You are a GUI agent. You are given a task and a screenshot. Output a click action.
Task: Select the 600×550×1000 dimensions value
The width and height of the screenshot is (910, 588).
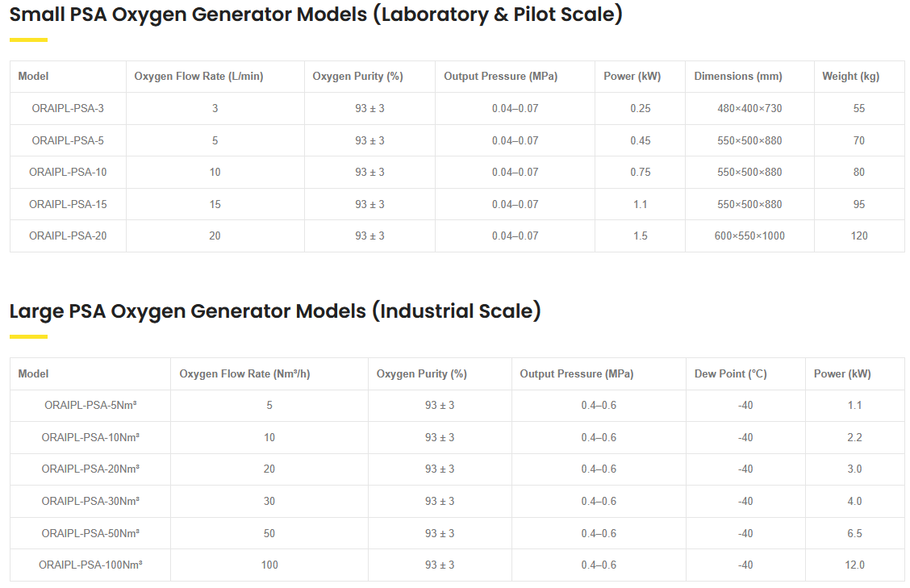(x=749, y=236)
